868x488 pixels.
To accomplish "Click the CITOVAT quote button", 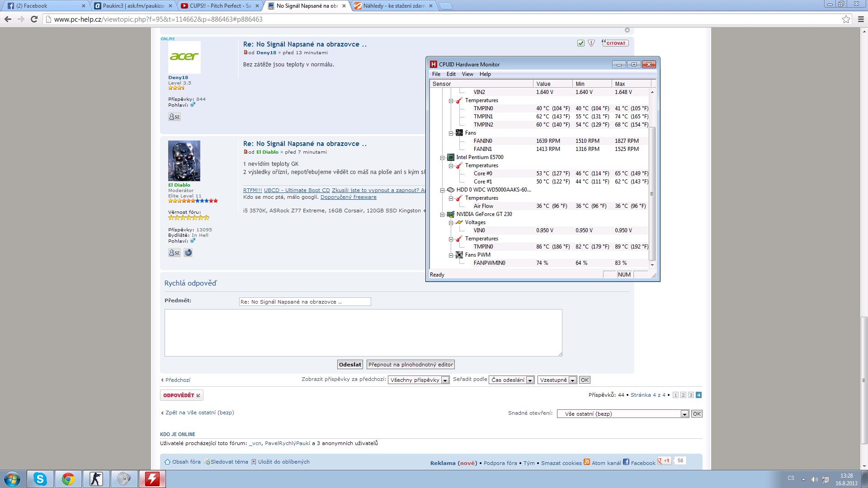I will (615, 43).
